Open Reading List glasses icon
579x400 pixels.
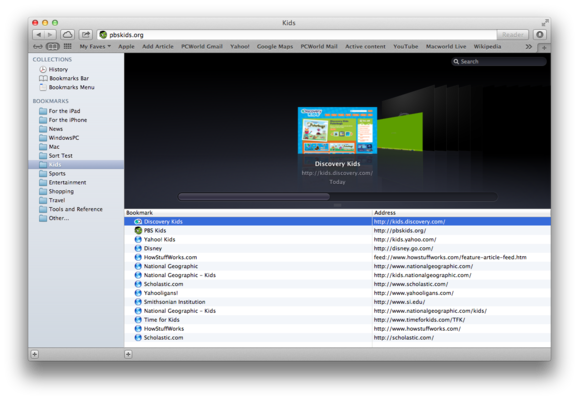pyautogui.click(x=38, y=47)
